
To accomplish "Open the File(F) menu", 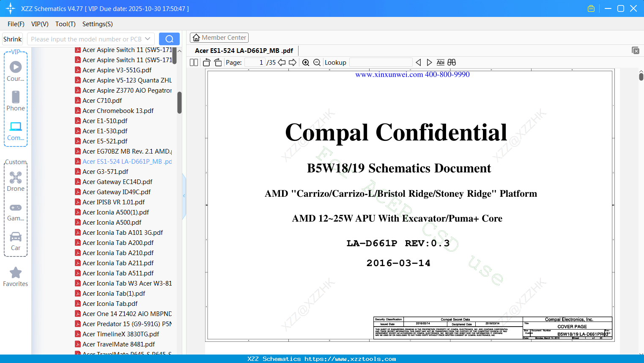I will coord(16,24).
